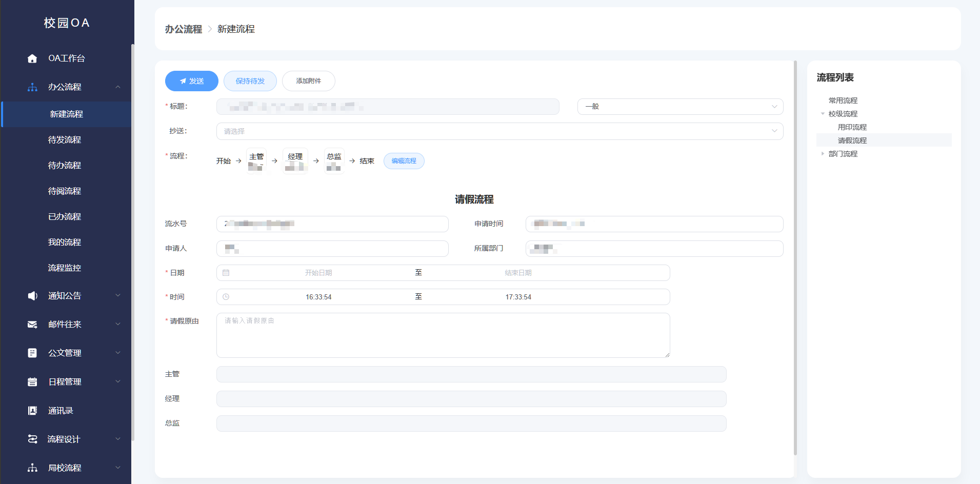
Task: Click the 办公流程 org-chart icon
Action: [32, 87]
